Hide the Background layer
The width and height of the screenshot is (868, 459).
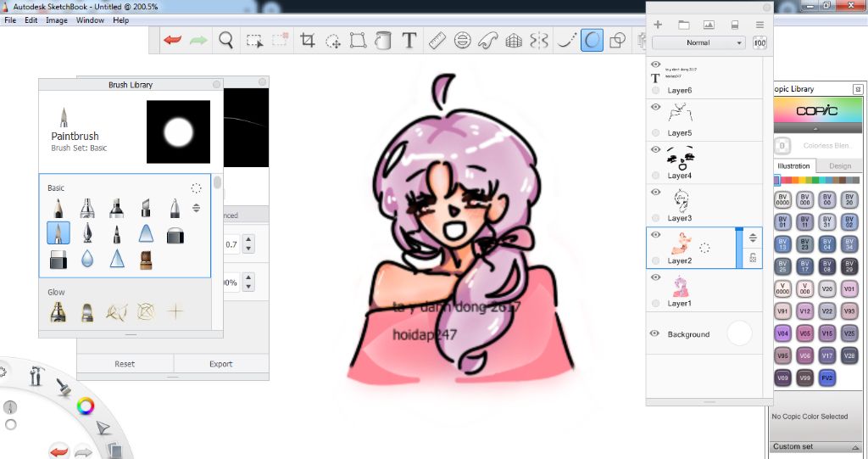pyautogui.click(x=654, y=333)
